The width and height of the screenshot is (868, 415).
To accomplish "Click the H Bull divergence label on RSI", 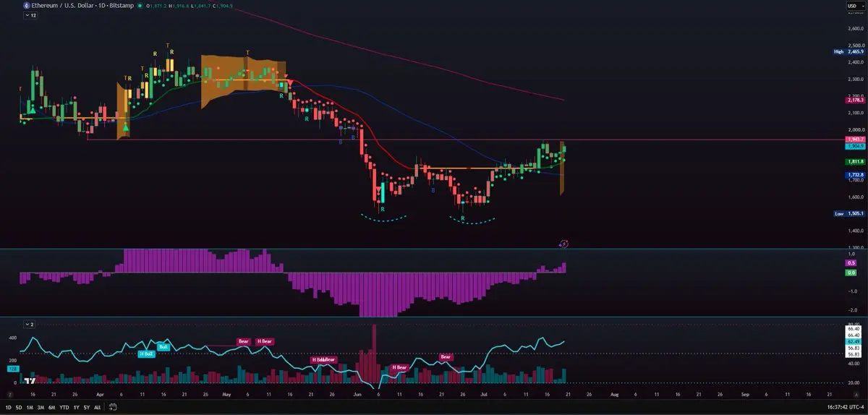I will [x=146, y=354].
